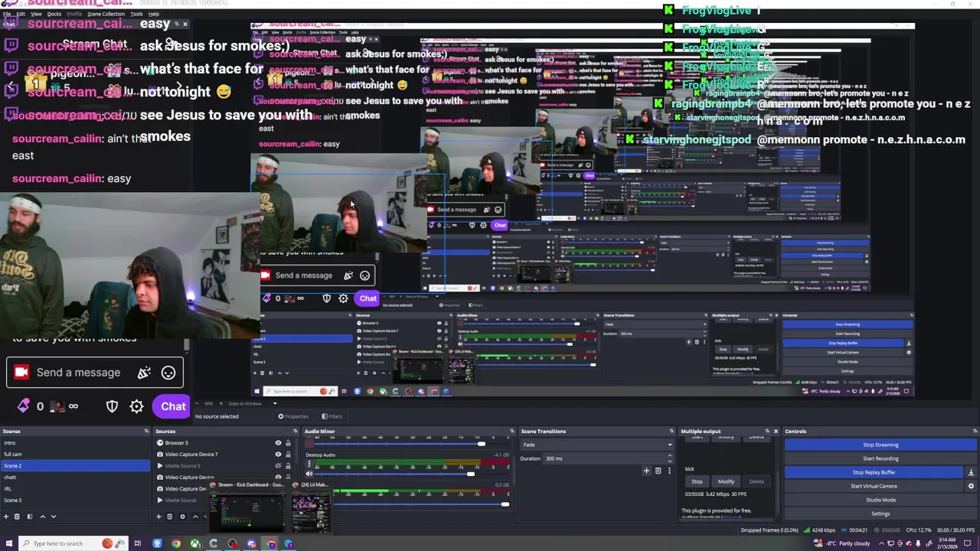Open the Xbox app on the taskbar
The width and height of the screenshot is (980, 551).
195,543
